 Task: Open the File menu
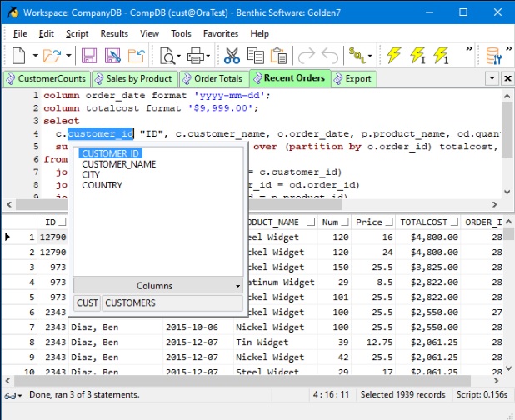[20, 33]
